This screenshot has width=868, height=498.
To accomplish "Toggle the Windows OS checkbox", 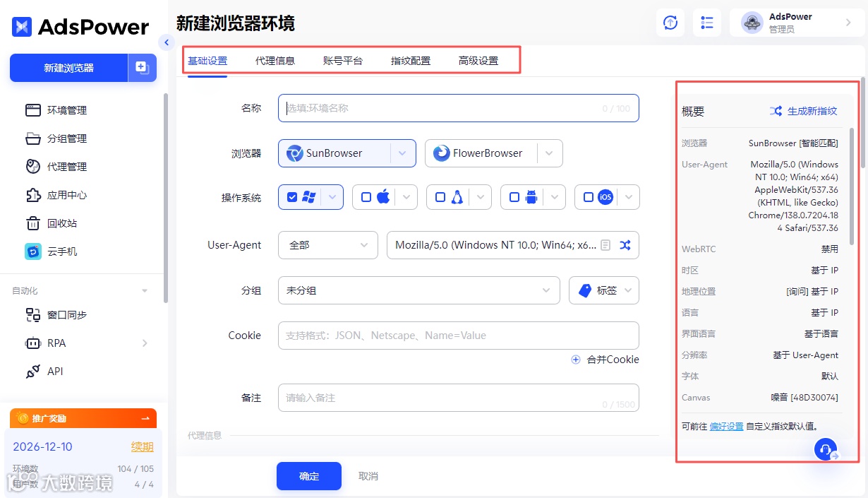I will (x=292, y=197).
